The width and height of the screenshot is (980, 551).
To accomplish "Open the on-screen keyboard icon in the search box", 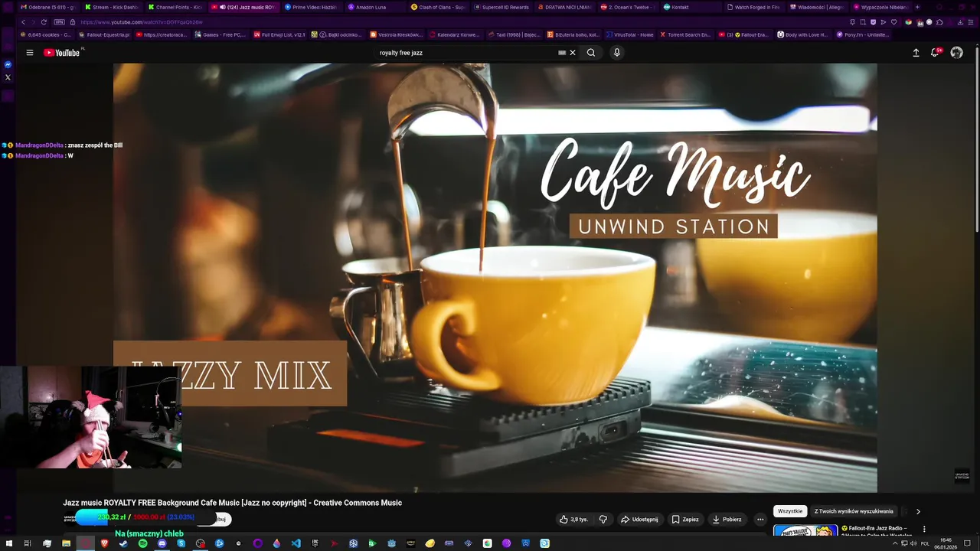I will pos(562,53).
